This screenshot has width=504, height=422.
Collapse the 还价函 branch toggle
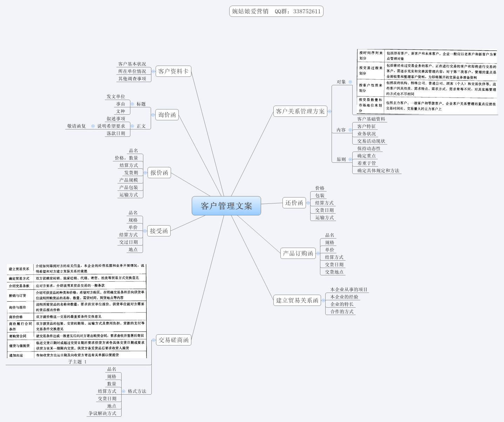tap(308, 203)
